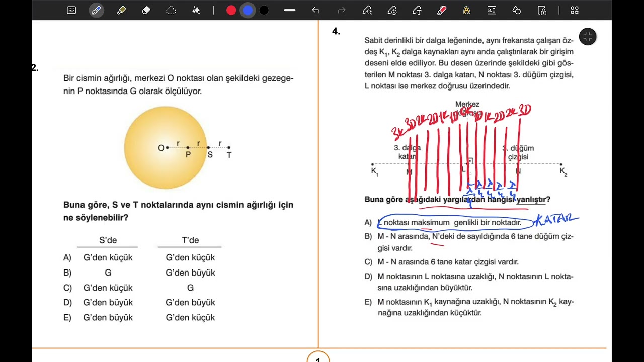Click the K₂ source point label
Image resolution: width=644 pixels, height=362 pixels.
click(563, 171)
